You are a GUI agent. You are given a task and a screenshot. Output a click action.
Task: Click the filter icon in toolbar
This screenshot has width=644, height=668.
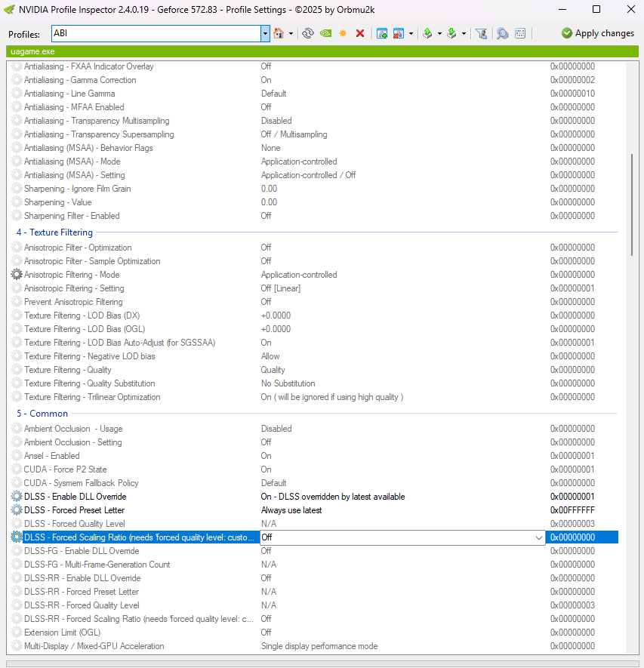(480, 33)
